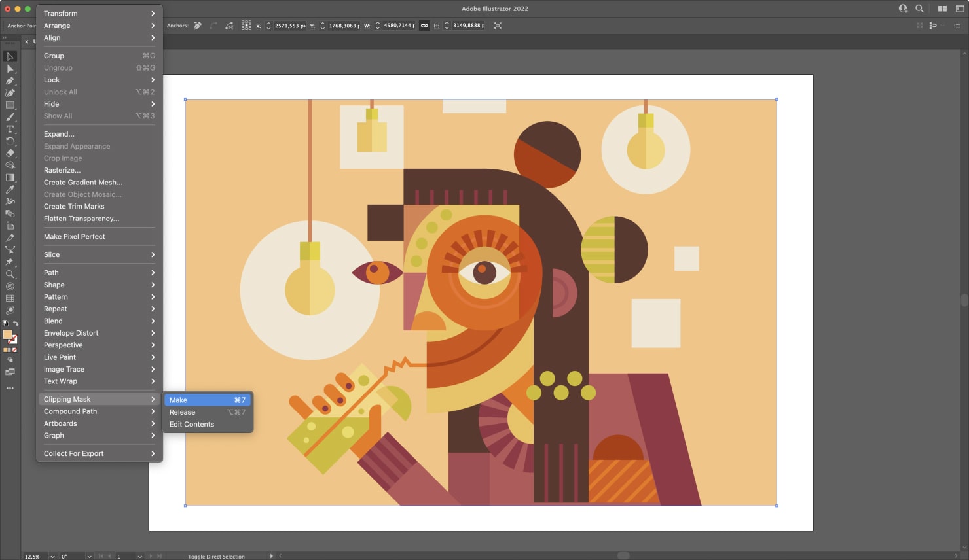
Task: Pick the Pen tool
Action: click(10, 80)
